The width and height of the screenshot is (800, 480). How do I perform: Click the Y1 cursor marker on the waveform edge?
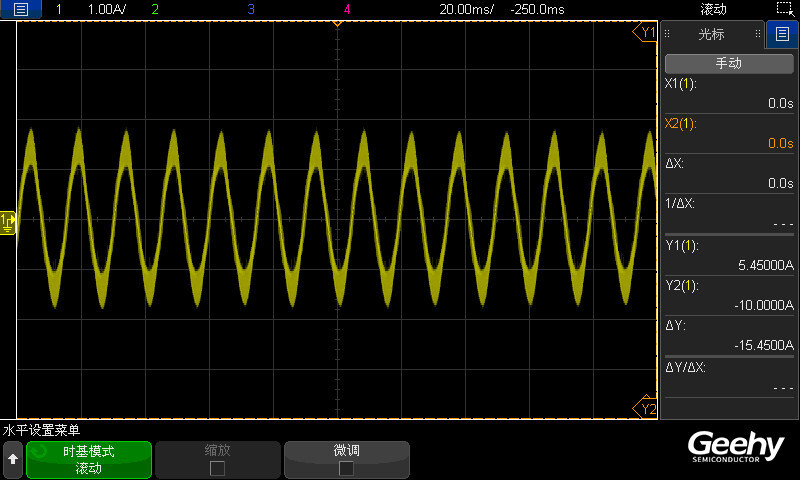[x=646, y=33]
